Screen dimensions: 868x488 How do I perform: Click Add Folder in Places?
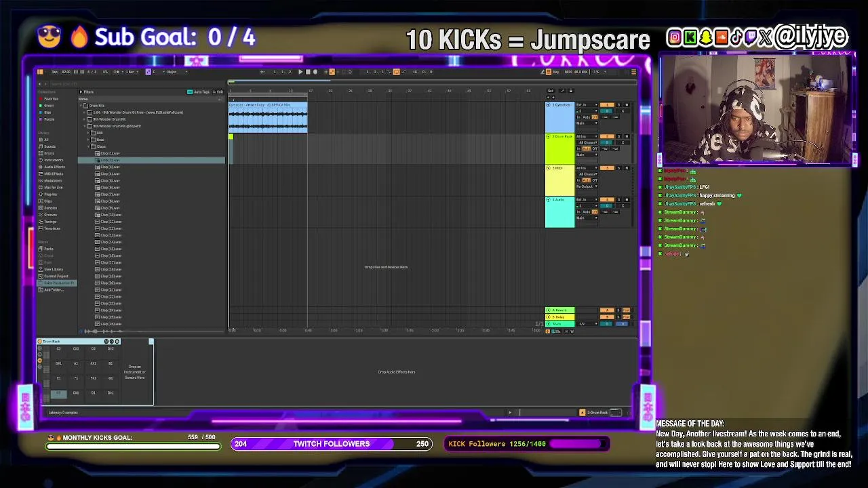tap(53, 289)
